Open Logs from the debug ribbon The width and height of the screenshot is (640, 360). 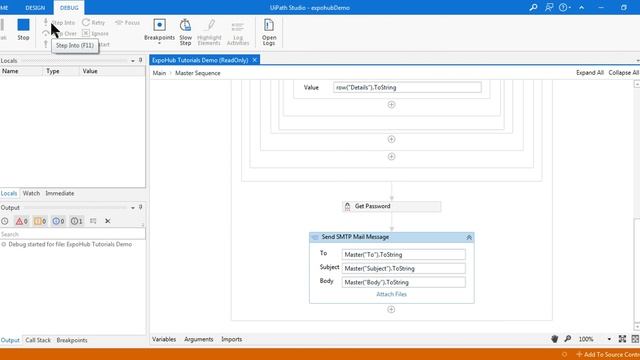coord(269,32)
